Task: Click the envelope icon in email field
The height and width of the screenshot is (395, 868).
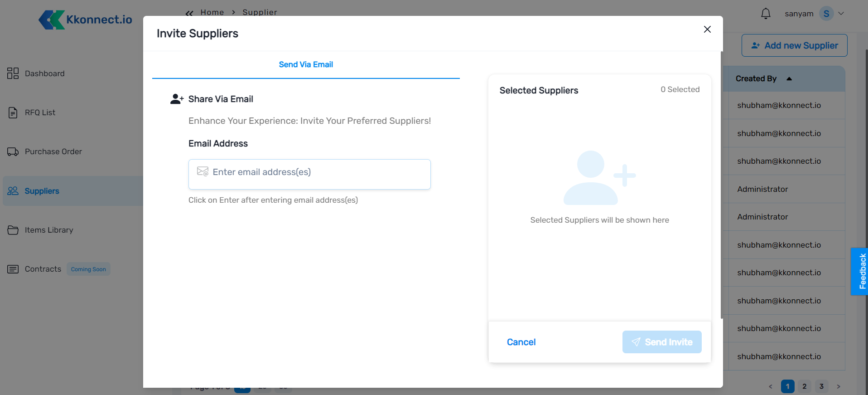Action: 203,171
